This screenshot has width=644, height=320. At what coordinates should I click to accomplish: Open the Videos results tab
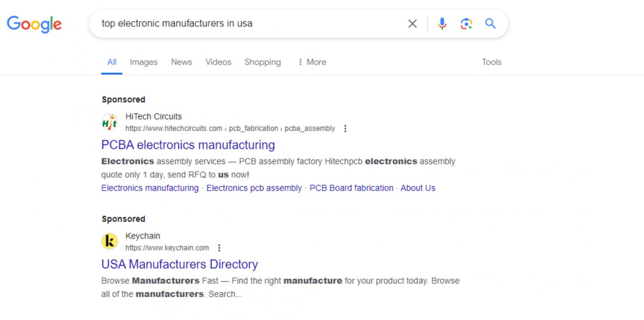point(218,62)
